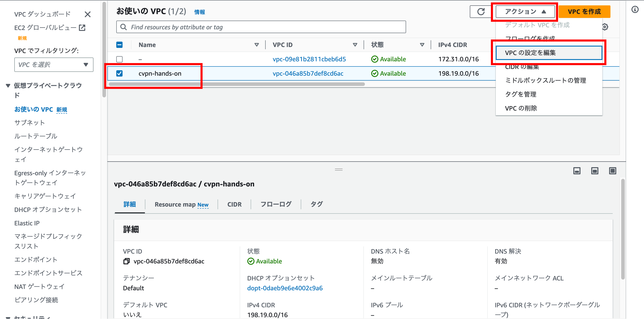
Task: Open EC2 Global View external link icon
Action: click(82, 28)
